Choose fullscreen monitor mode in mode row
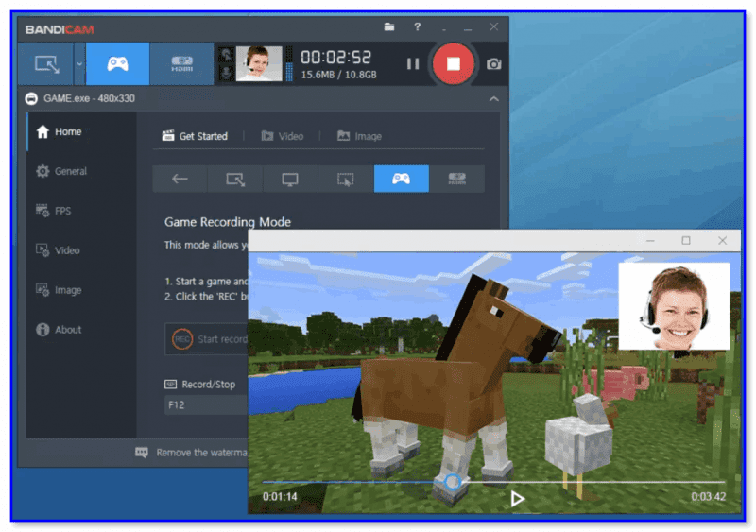 pos(290,179)
